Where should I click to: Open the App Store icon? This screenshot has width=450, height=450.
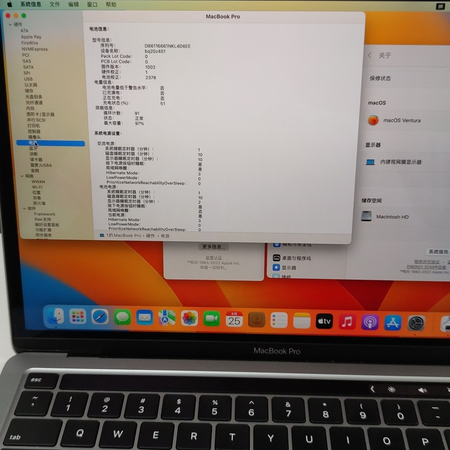(x=392, y=323)
